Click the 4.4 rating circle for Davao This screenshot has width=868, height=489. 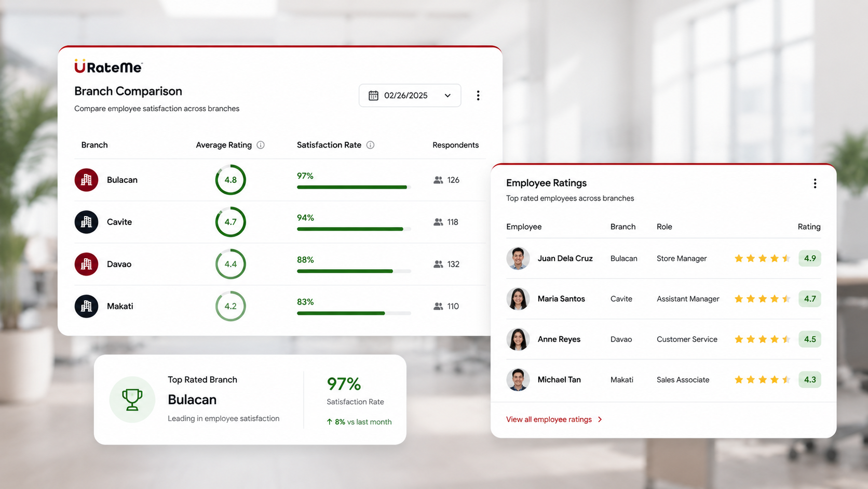230,264
